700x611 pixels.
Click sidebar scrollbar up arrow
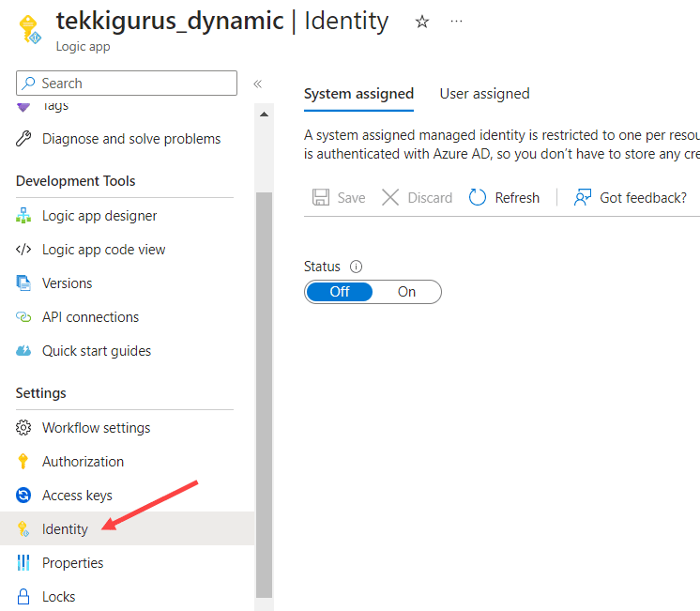point(265,115)
